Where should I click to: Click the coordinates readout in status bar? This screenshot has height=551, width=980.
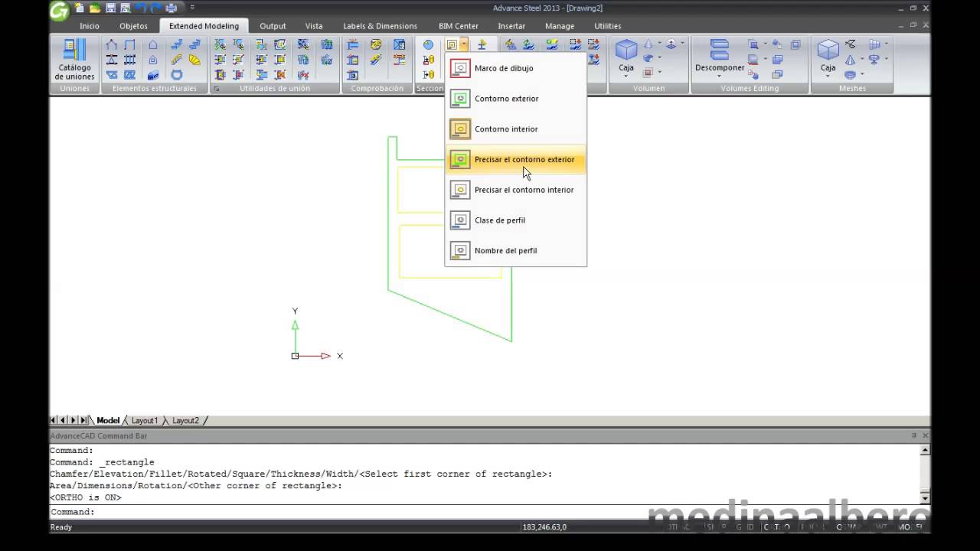coord(544,527)
